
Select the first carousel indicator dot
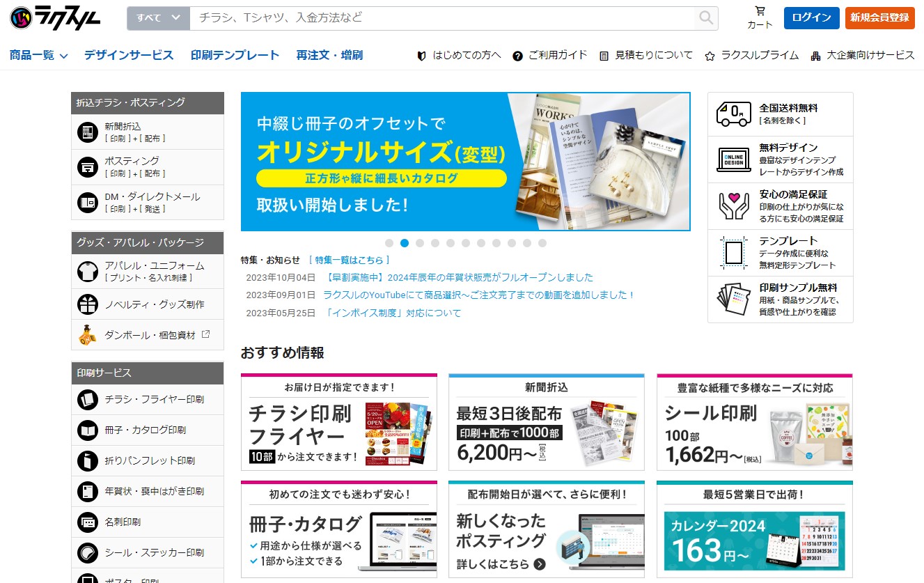(x=389, y=243)
